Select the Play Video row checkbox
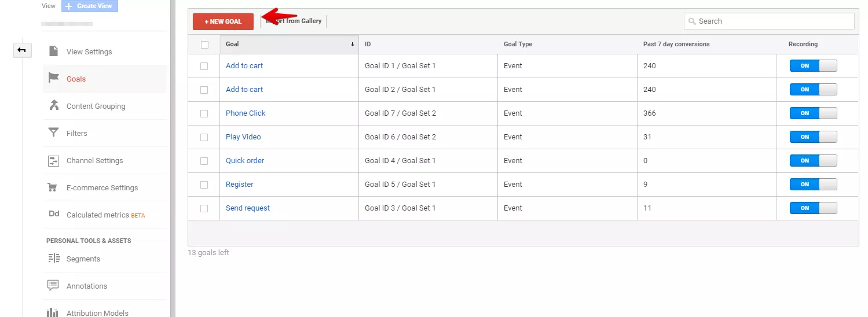Screen dimensions: 868x317 point(204,137)
